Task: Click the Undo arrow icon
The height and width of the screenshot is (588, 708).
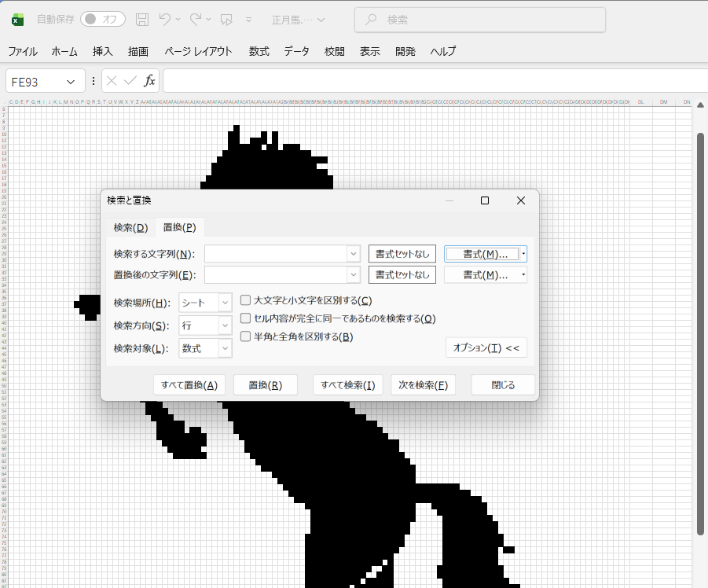Action: 165,20
